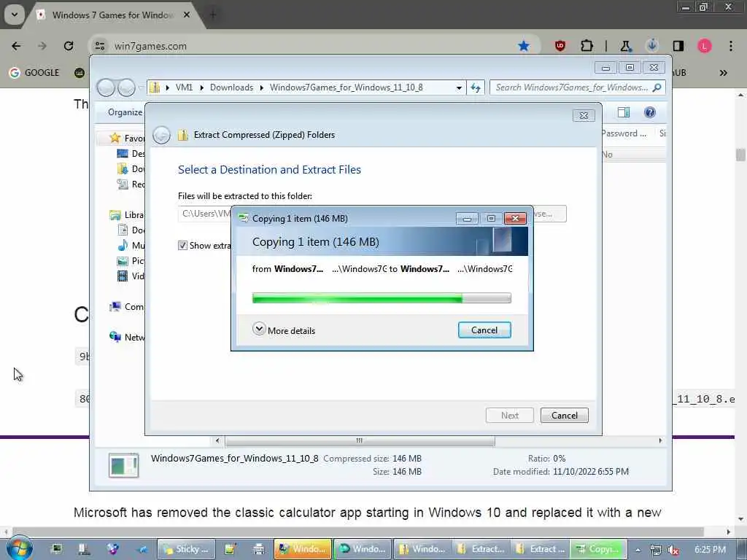Image resolution: width=747 pixels, height=560 pixels.
Task: Select Favorites in navigation pane
Action: [x=127, y=138]
